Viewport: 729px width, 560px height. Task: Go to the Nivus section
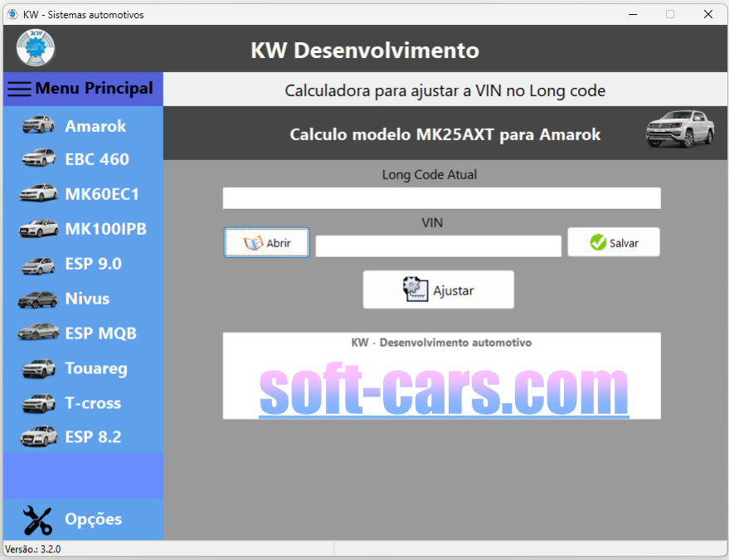(87, 299)
